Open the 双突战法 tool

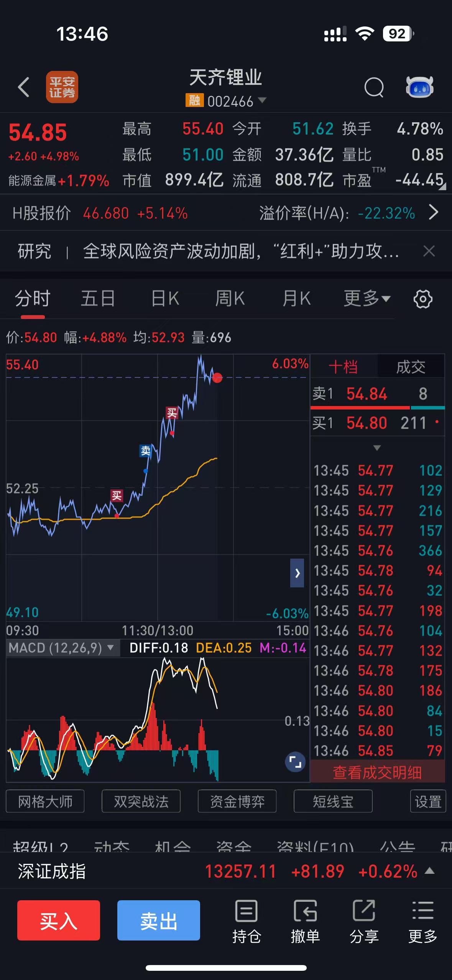pyautogui.click(x=141, y=801)
